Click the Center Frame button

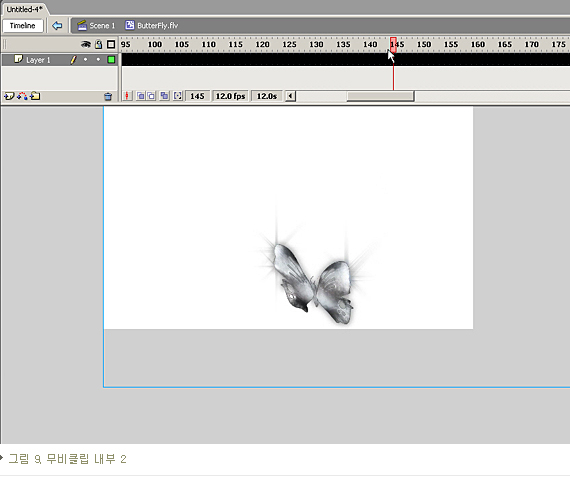click(127, 96)
